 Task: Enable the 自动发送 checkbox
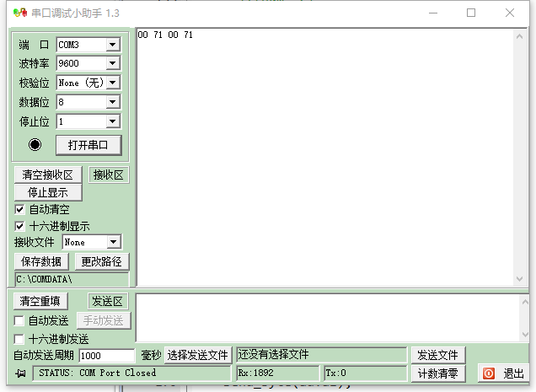20,320
